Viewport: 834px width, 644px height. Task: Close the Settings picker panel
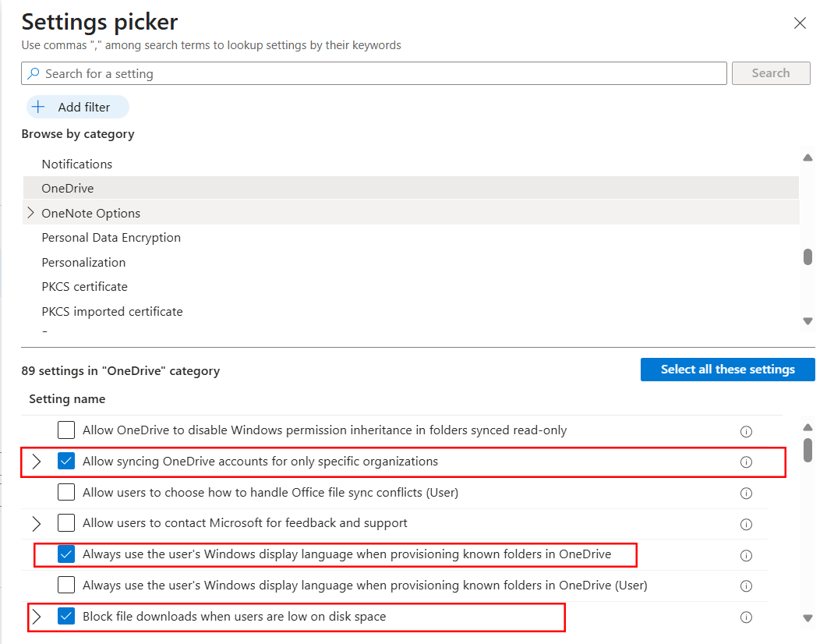[800, 23]
